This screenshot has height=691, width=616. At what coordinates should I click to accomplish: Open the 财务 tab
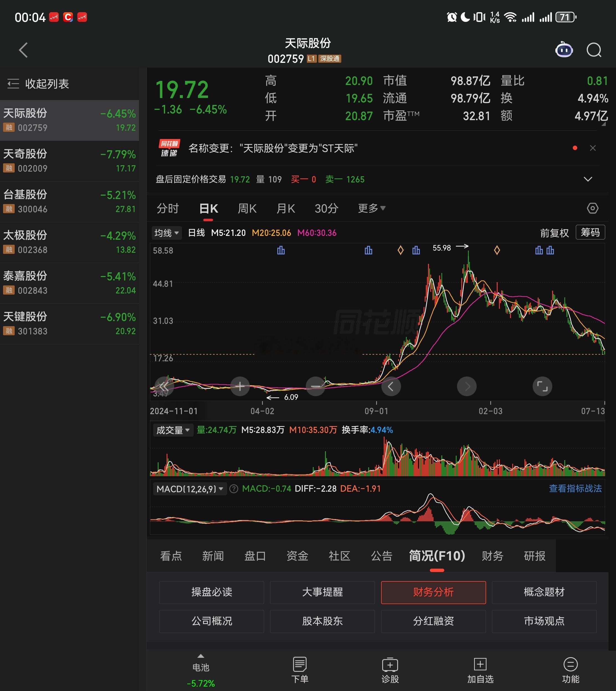click(x=492, y=556)
